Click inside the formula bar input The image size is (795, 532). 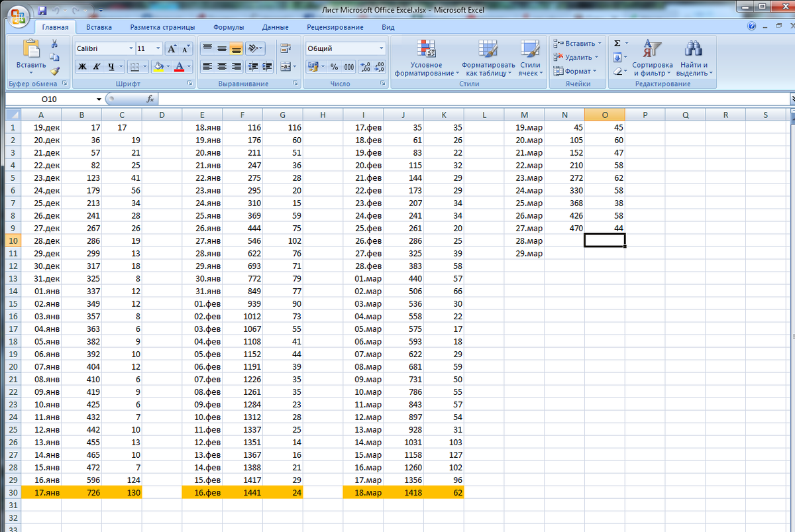(474, 99)
